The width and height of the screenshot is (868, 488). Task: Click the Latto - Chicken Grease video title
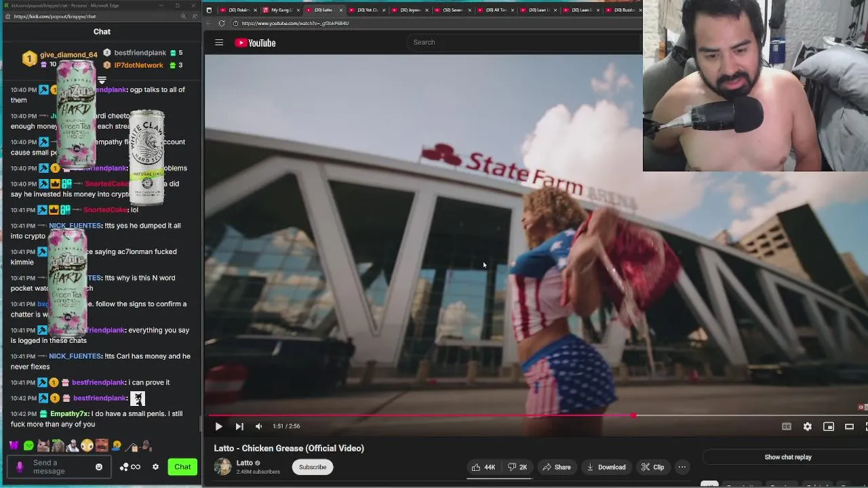click(x=289, y=448)
